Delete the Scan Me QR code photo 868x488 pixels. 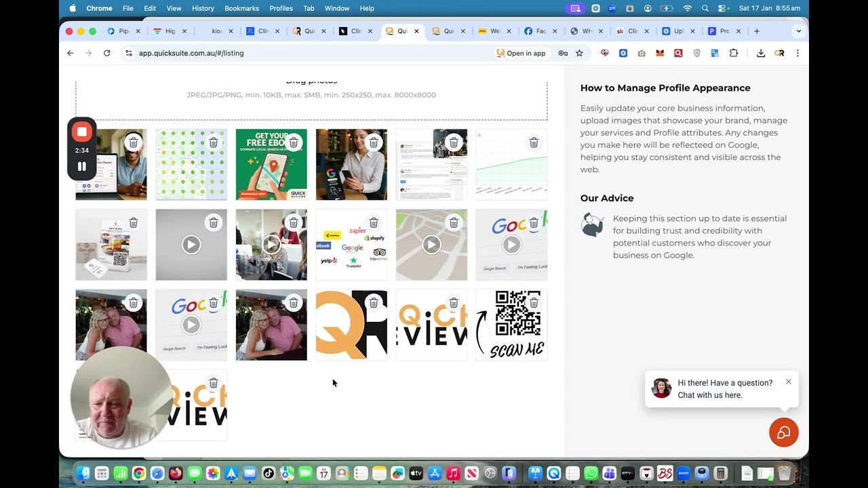(x=534, y=303)
